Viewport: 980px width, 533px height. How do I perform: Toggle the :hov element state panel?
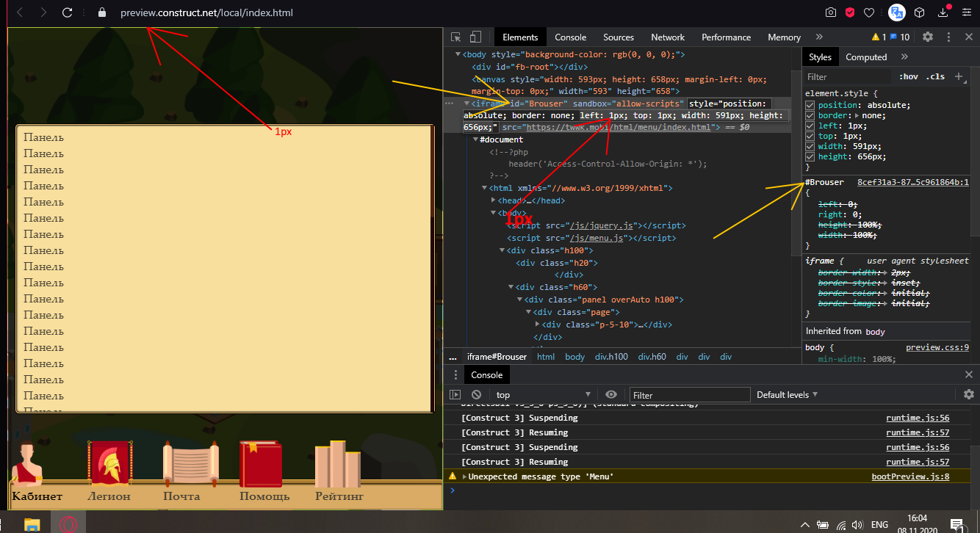coord(909,76)
